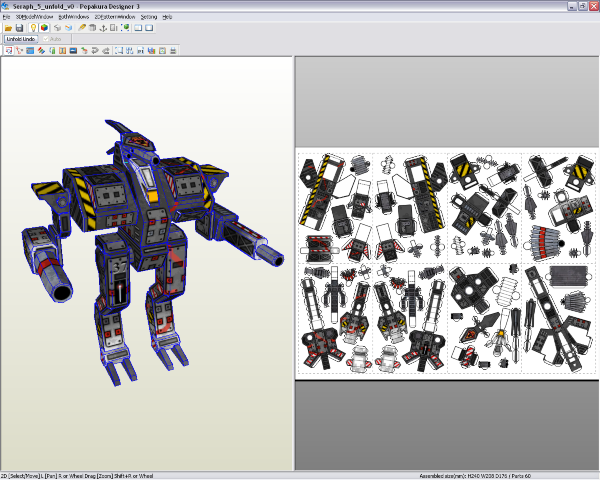
Task: Open the 3DModelWindow menu
Action: tap(34, 17)
